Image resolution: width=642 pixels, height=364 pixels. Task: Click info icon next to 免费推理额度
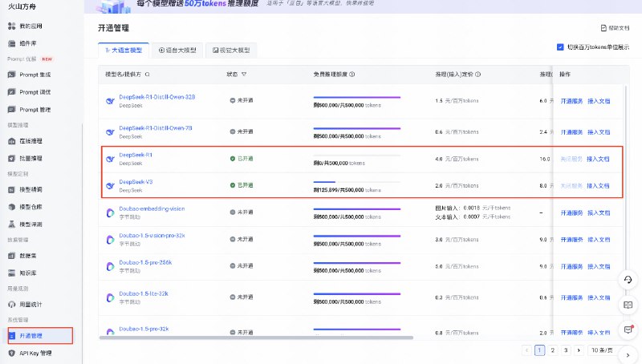coord(352,75)
